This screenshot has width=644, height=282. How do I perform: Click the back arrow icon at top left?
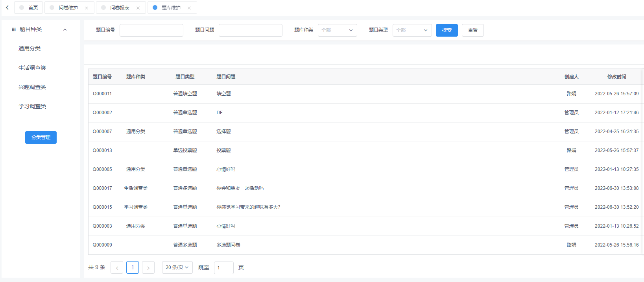[x=7, y=7]
